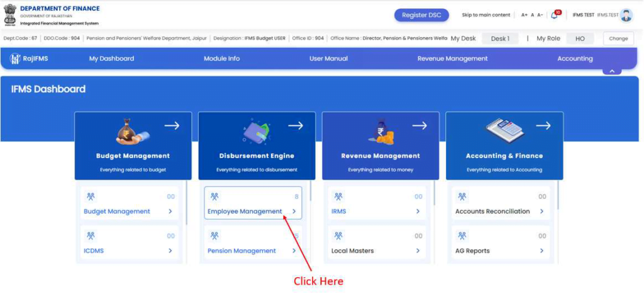Click the Budget Management money bag illustration
The width and height of the screenshot is (644, 296).
click(133, 132)
